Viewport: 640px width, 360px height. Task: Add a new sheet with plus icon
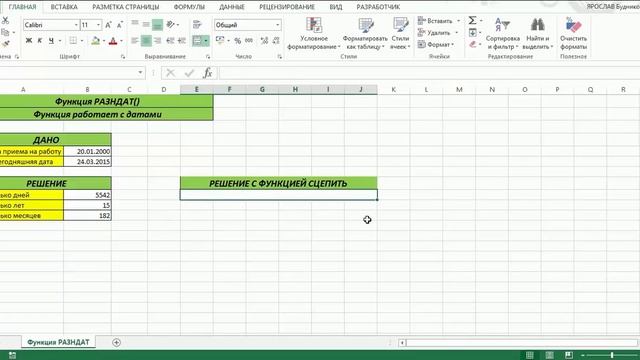coord(116,342)
